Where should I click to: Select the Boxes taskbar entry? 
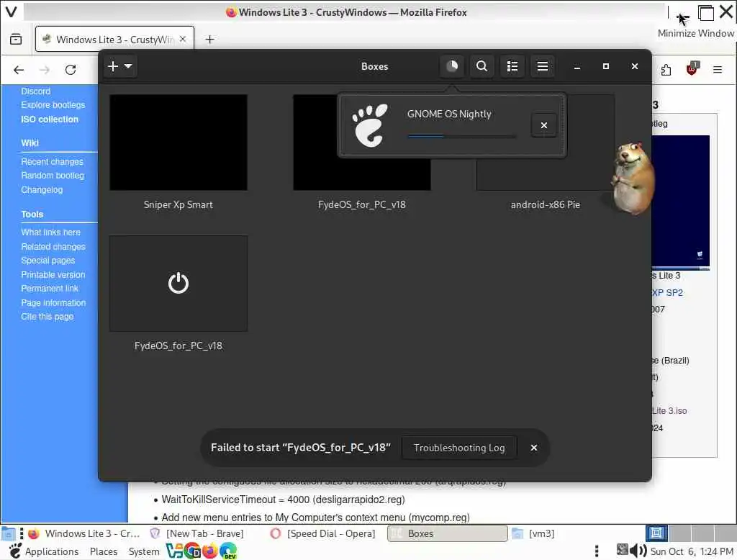[x=448, y=533]
